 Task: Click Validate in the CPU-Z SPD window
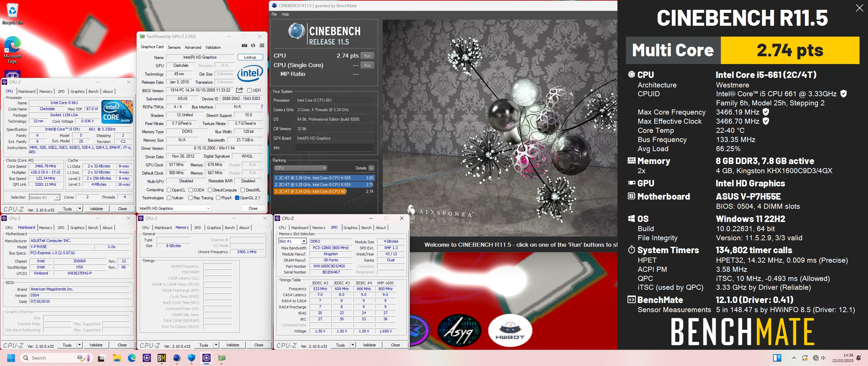pos(369,345)
